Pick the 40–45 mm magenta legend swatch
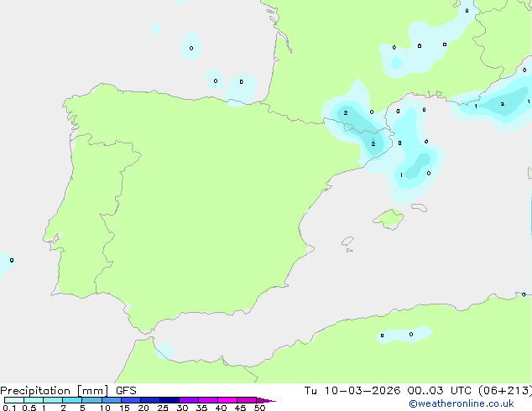This screenshot has height=411, width=532. pyautogui.click(x=227, y=400)
